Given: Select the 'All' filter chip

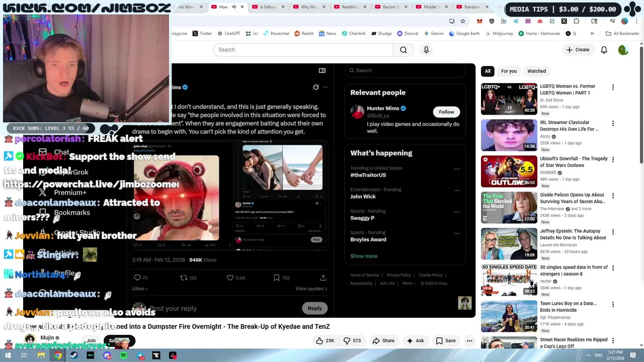Looking at the screenshot, I should click(488, 71).
